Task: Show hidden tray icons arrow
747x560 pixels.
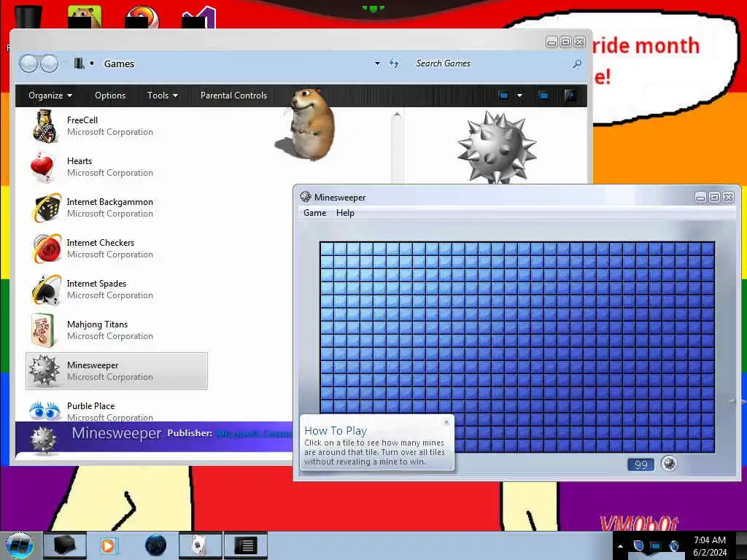Action: coord(620,546)
